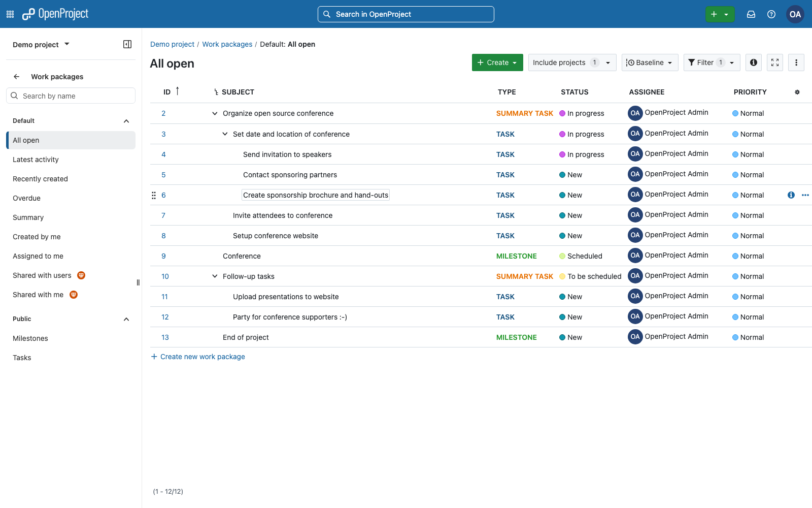Click enterprise badge next to Shared with users
This screenshot has width=812, height=508.
(81, 275)
